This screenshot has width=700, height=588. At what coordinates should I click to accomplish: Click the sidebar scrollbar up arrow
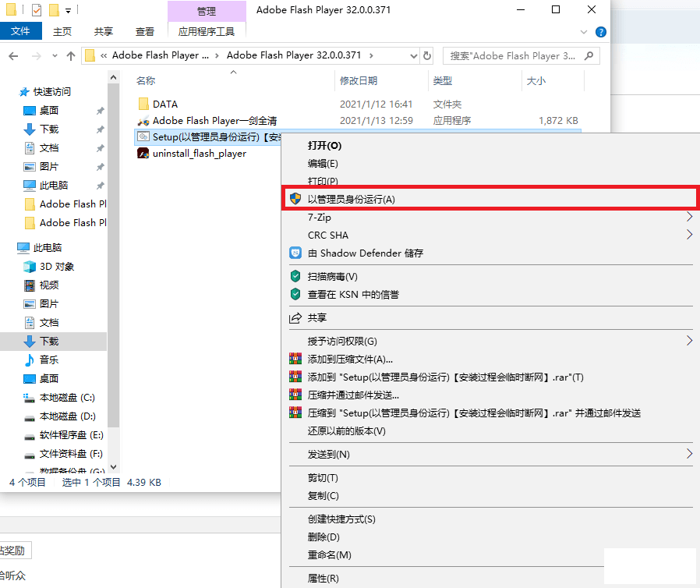[x=113, y=78]
